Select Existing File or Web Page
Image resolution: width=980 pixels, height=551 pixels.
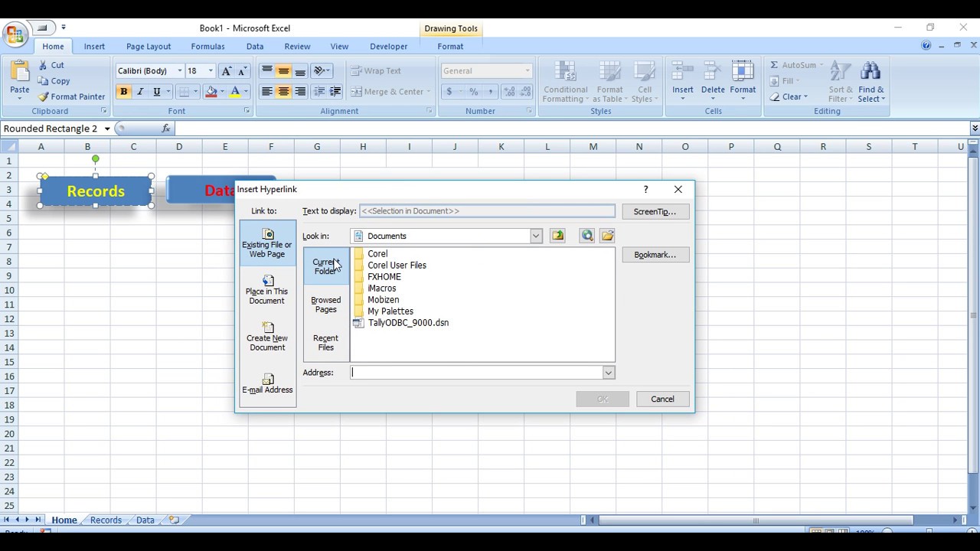[267, 243]
